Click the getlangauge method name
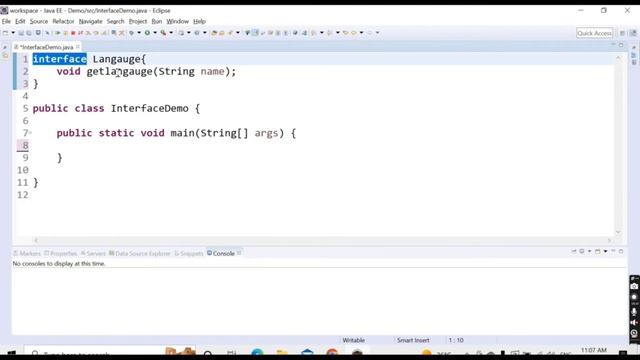 (x=119, y=71)
